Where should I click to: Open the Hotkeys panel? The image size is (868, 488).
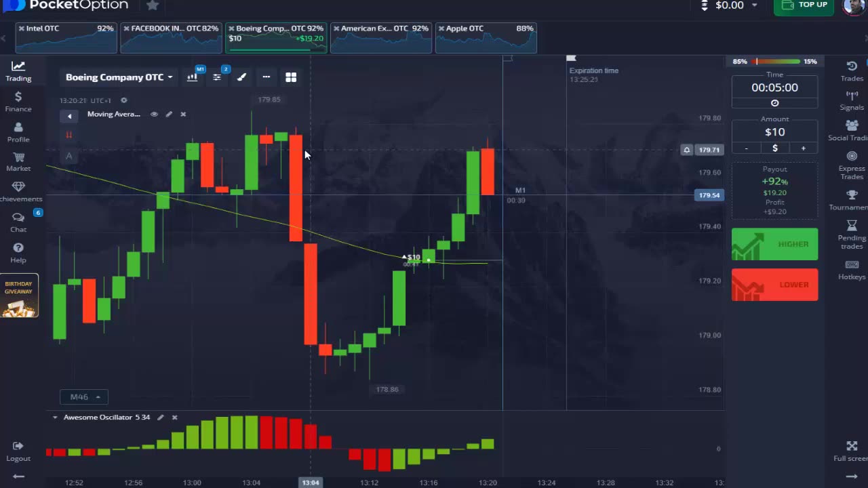pyautogui.click(x=852, y=270)
